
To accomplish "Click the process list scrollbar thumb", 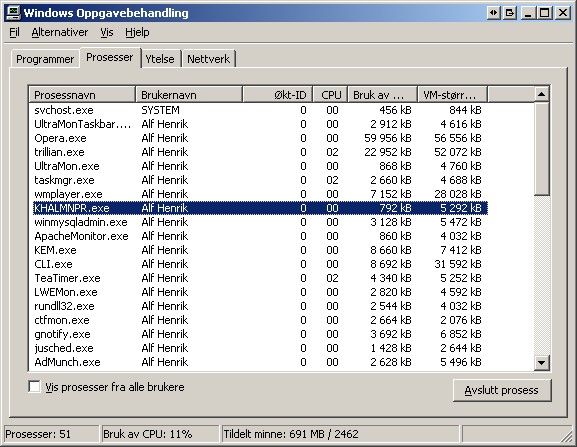I will (x=541, y=149).
